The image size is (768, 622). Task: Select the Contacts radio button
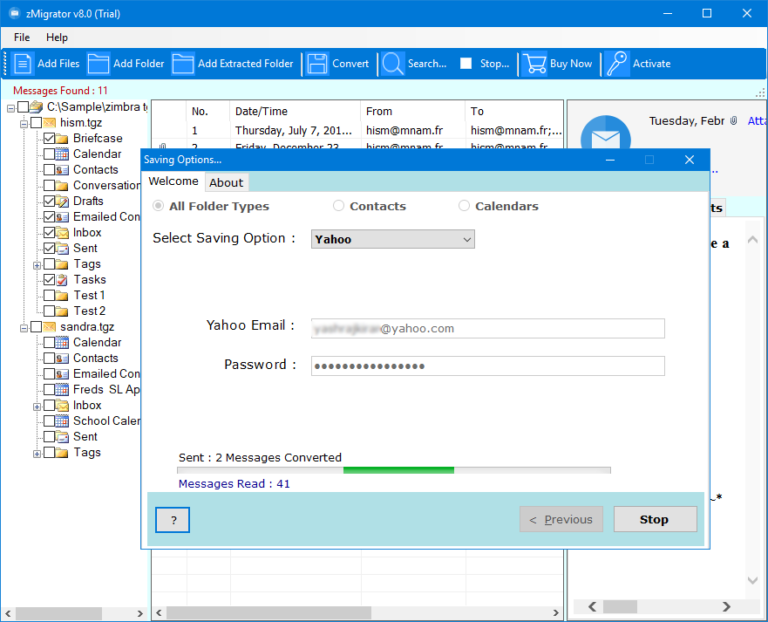338,206
